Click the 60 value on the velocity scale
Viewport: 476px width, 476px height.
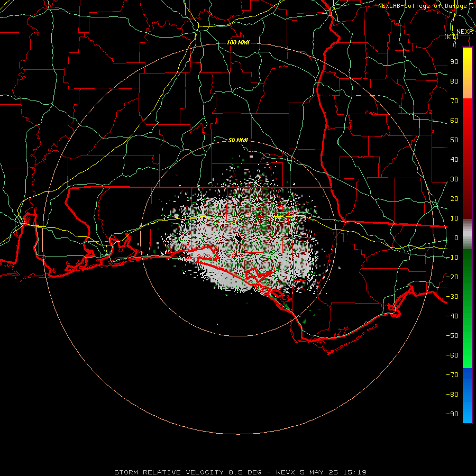pyautogui.click(x=454, y=120)
